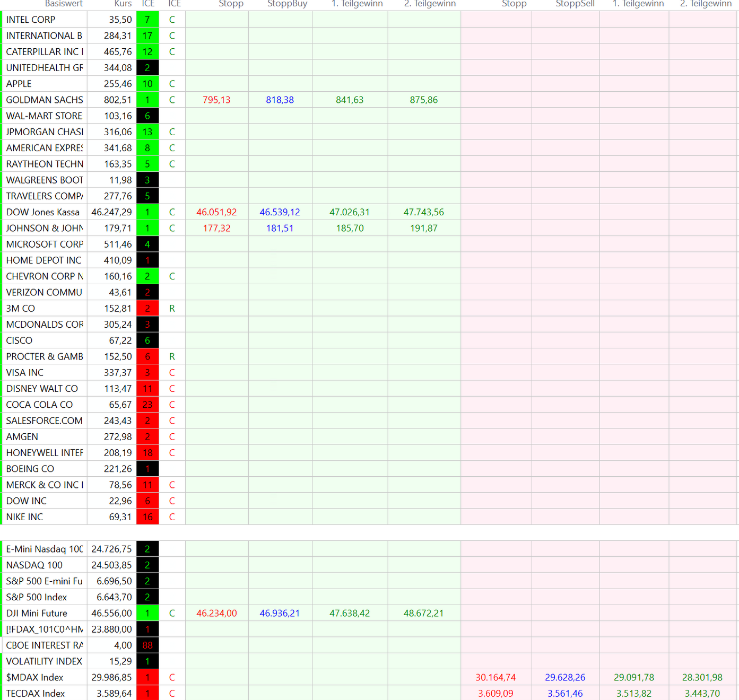The image size is (739, 700).
Task: Click the R signal for 3M CO
Action: 172,309
